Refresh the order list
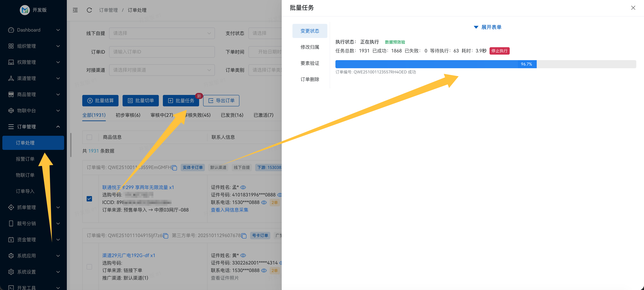644x290 pixels. [89, 10]
